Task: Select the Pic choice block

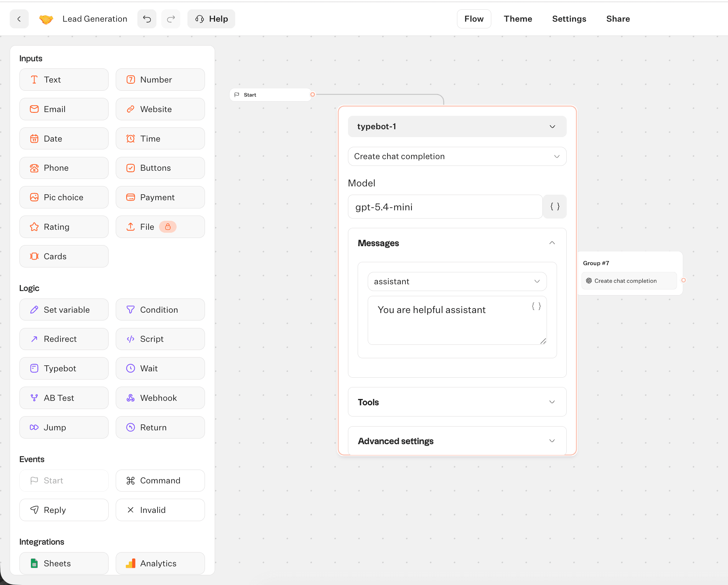Action: tap(64, 197)
